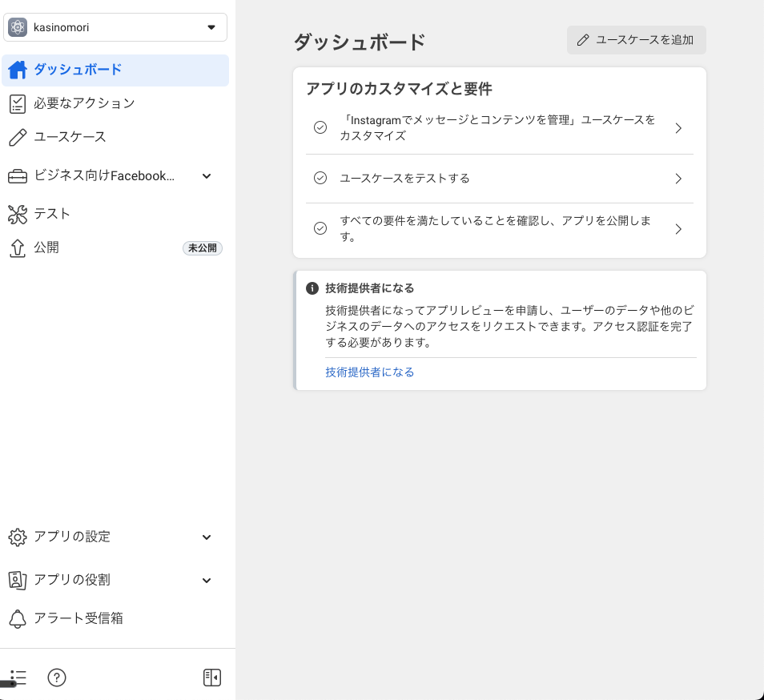Screen dimensions: 764x700
Task: Click the 公開 upload icon
Action: coord(18,247)
